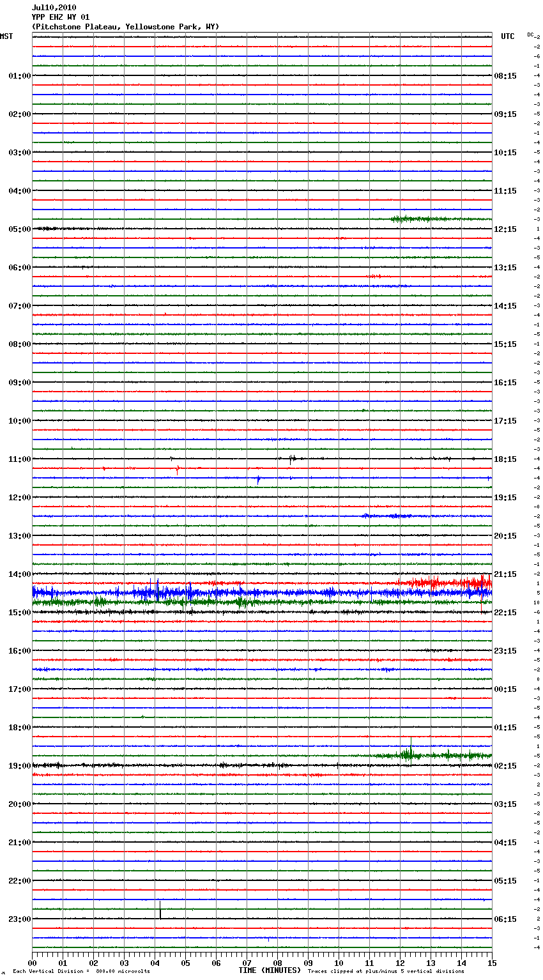Screen dimensions: 543x980
Task: Click the "15:15" UTC time label
Action: point(505,344)
